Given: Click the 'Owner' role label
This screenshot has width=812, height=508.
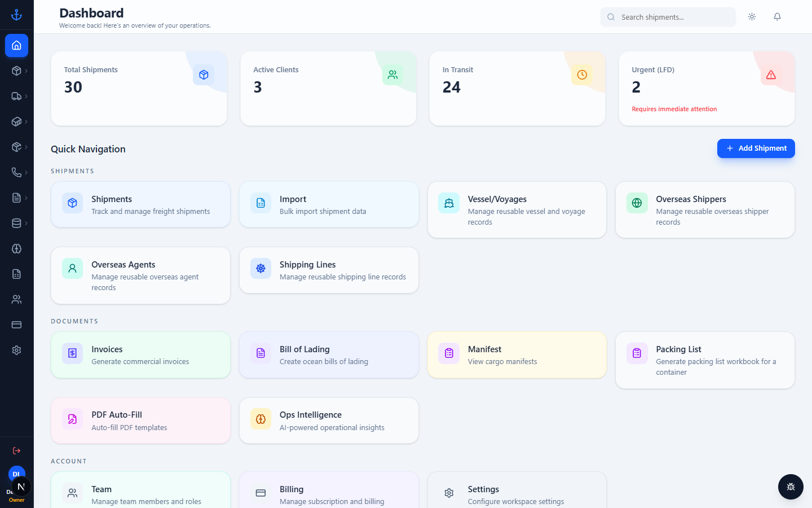Looking at the screenshot, I should [16, 500].
